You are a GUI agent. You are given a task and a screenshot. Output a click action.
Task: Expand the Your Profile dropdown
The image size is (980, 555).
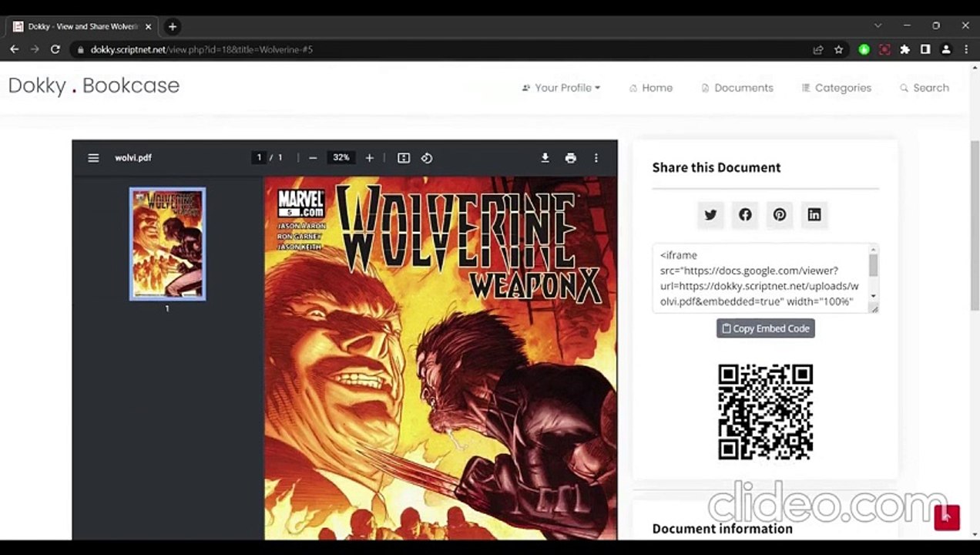tap(561, 88)
